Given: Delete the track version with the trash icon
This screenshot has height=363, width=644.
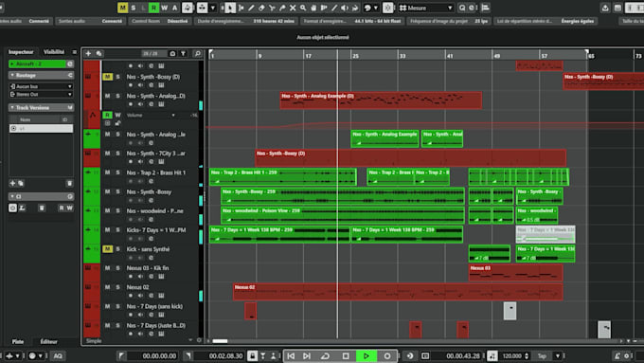Looking at the screenshot, I should click(69, 183).
